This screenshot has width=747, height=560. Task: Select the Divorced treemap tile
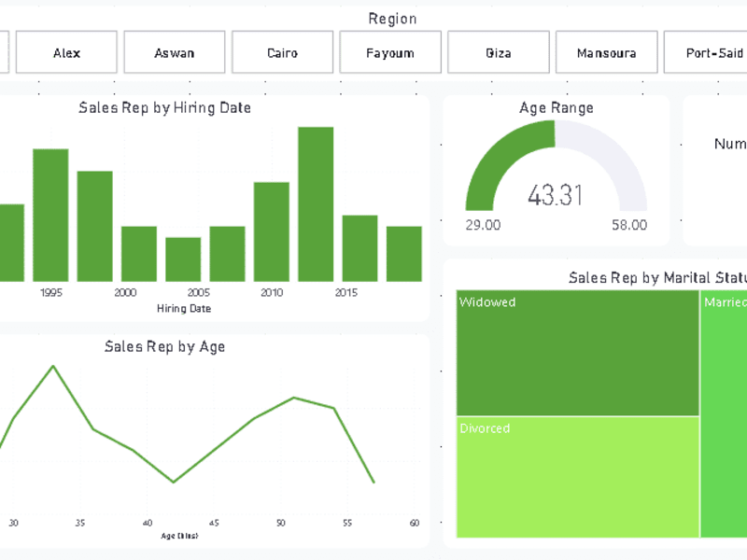tap(577, 477)
